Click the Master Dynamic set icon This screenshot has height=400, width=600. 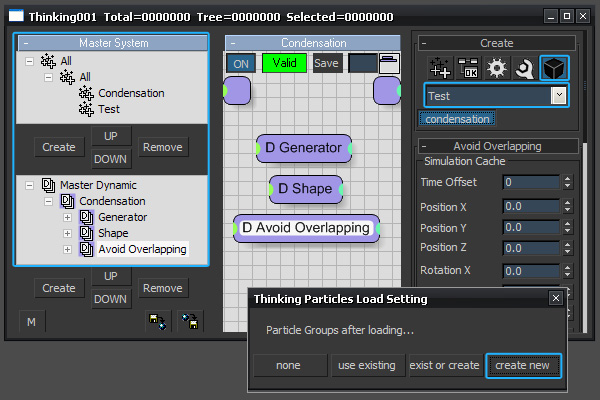[x=48, y=185]
